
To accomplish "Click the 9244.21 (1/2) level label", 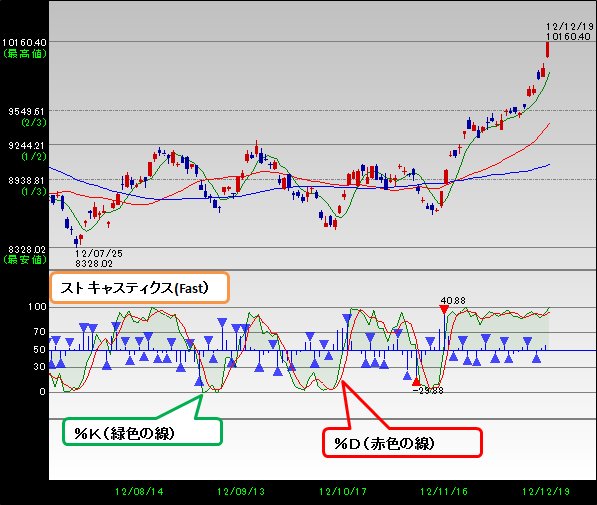I will pyautogui.click(x=27, y=151).
